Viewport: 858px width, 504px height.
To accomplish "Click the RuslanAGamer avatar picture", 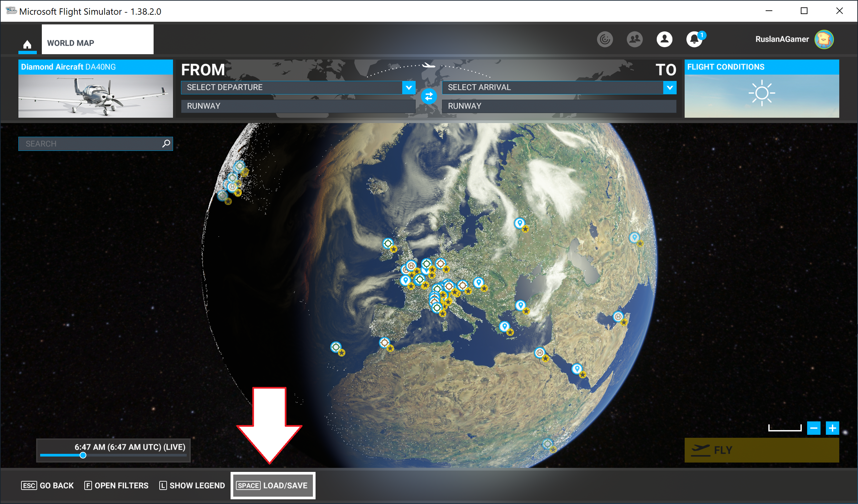I will pos(824,39).
